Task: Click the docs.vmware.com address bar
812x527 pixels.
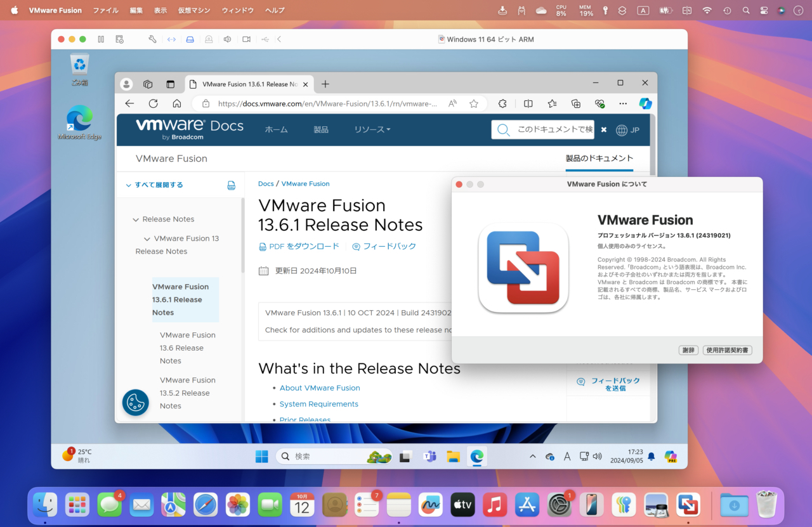Action: click(x=327, y=103)
